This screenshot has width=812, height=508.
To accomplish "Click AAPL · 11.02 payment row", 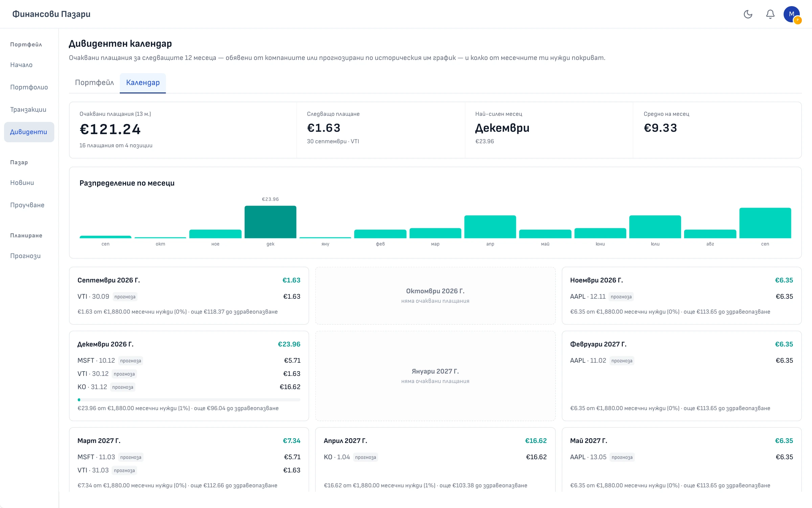I will (x=681, y=360).
